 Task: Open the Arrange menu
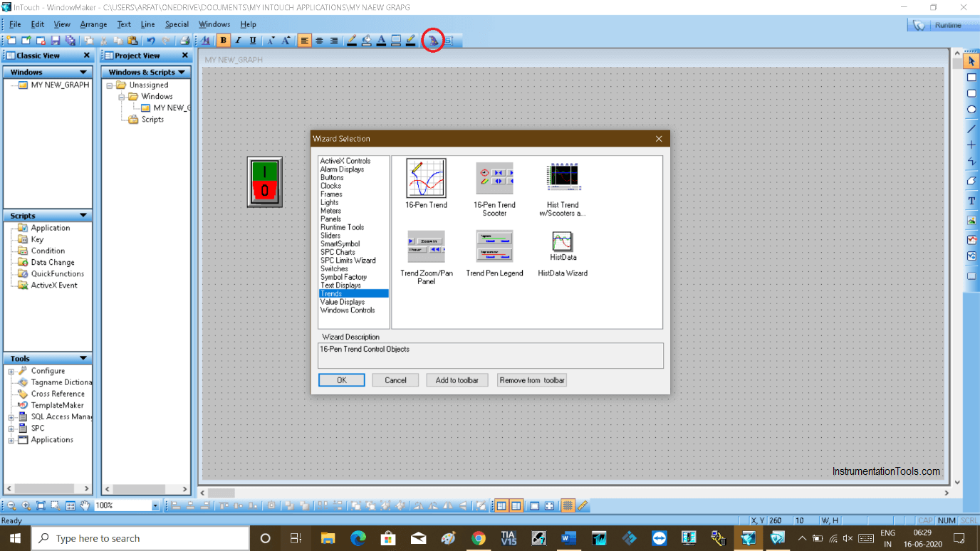click(x=93, y=24)
